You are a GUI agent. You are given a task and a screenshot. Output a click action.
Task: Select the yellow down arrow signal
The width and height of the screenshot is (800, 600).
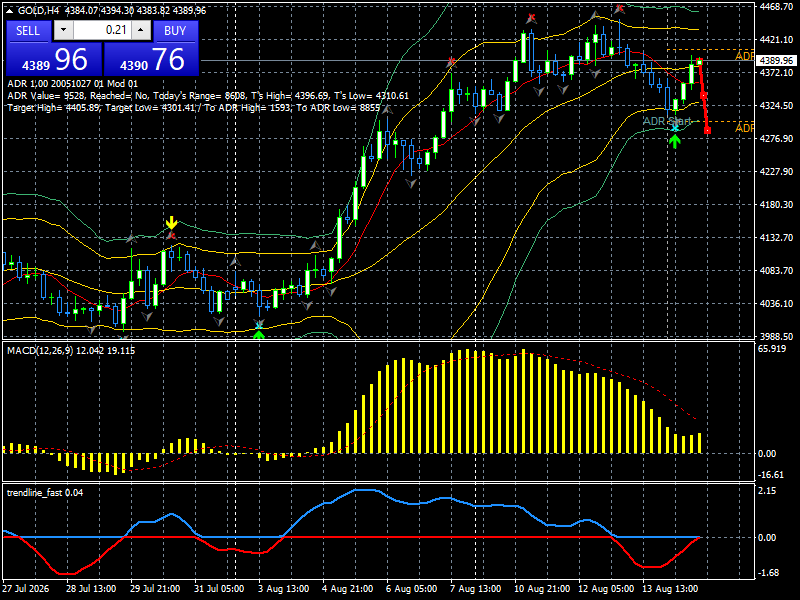coord(171,223)
